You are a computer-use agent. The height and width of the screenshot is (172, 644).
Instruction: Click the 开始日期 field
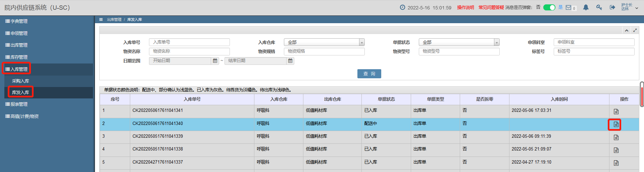tap(180, 61)
